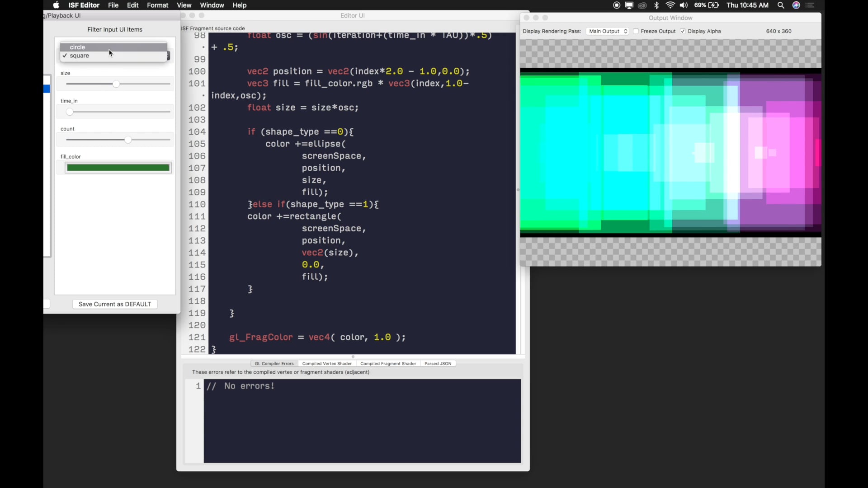Click the count slider handle

click(x=128, y=140)
